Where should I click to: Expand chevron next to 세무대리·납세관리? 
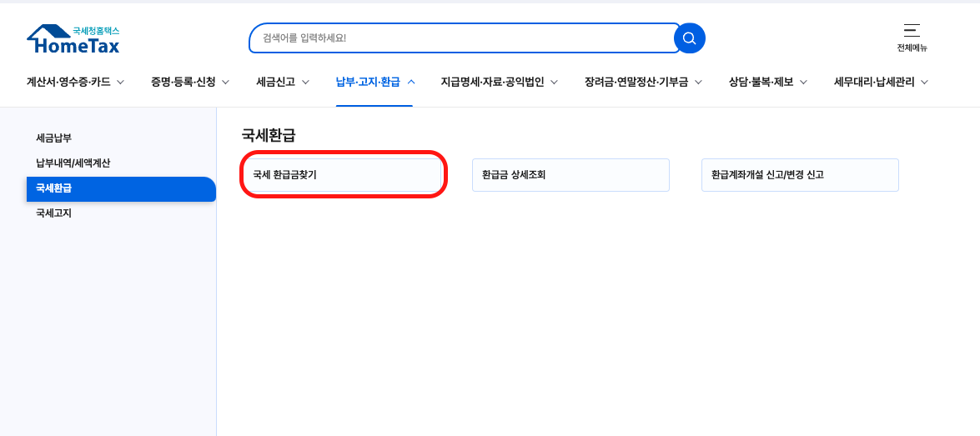[924, 82]
